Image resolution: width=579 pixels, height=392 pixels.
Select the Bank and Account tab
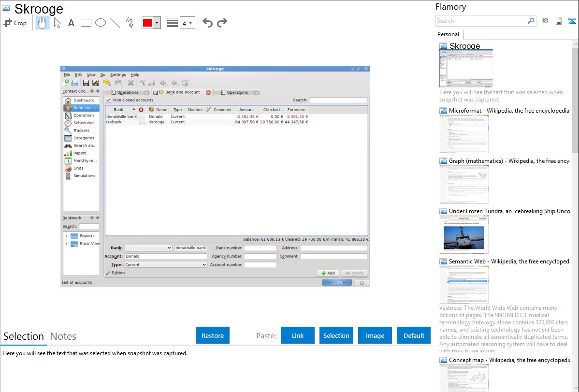pyautogui.click(x=182, y=92)
